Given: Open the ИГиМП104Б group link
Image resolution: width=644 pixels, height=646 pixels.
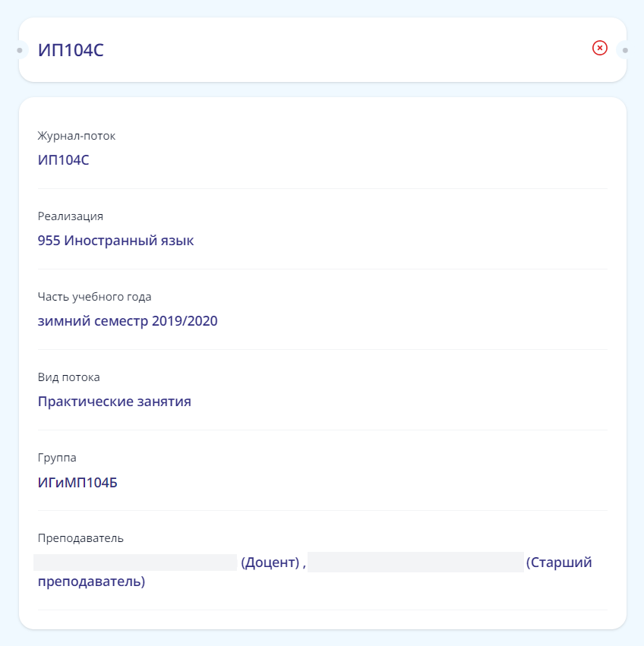Looking at the screenshot, I should 77,482.
